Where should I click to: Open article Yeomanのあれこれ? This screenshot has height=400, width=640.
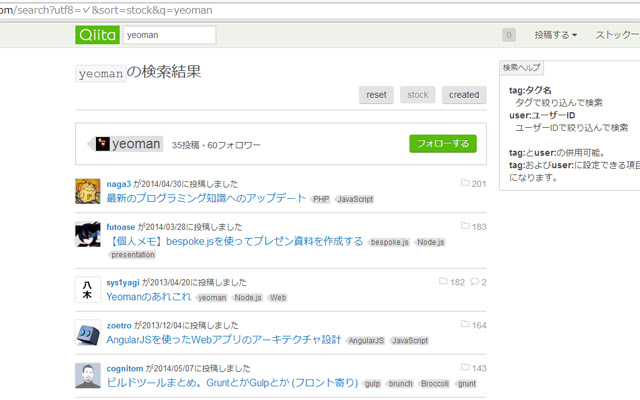pos(149,297)
